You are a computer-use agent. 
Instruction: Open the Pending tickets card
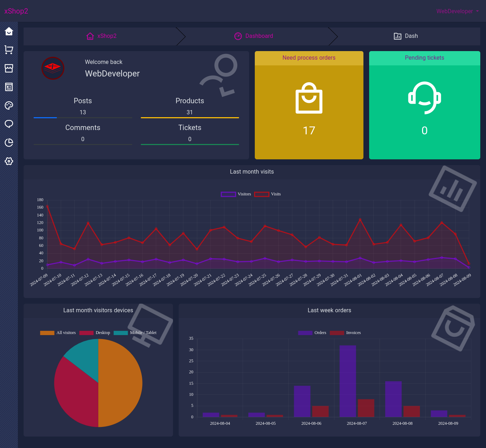(x=424, y=105)
